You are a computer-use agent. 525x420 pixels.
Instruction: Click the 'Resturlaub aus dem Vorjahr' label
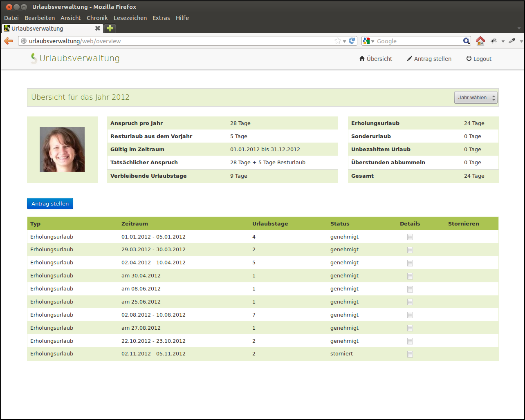[151, 136]
